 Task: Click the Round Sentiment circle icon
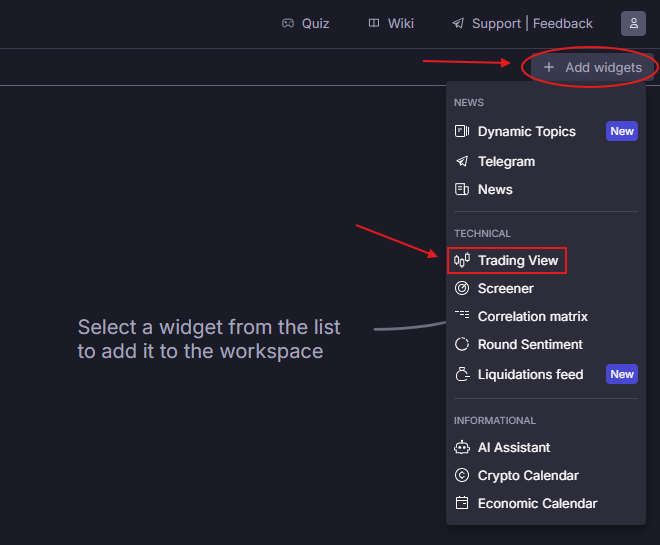(462, 344)
